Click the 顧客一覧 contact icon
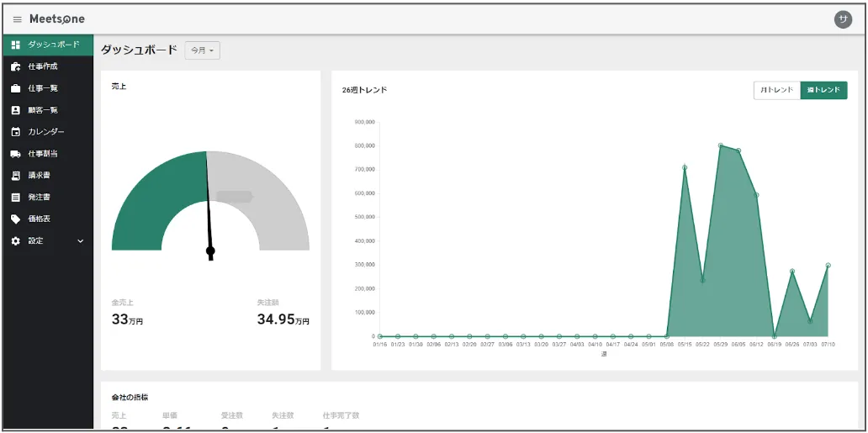The height and width of the screenshot is (433, 868). click(x=15, y=110)
